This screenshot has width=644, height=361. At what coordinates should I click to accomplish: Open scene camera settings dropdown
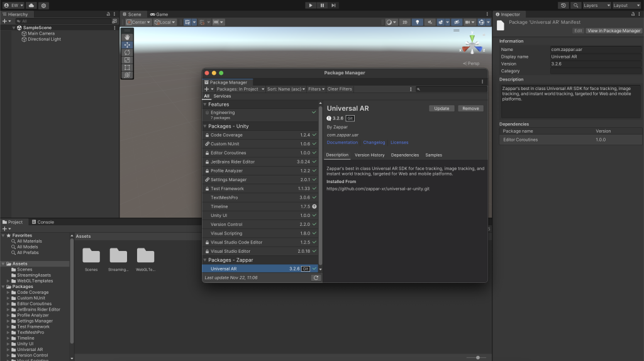pos(469,22)
